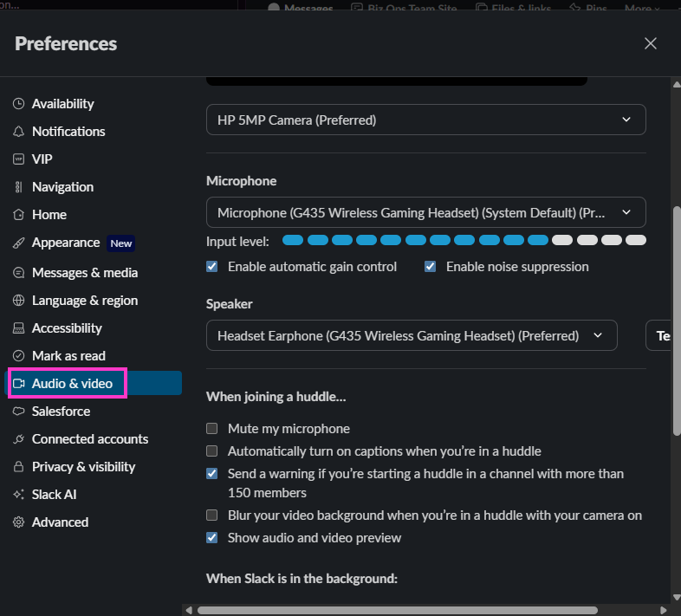The width and height of the screenshot is (681, 616).
Task: Enable blur video background option
Action: tap(212, 515)
